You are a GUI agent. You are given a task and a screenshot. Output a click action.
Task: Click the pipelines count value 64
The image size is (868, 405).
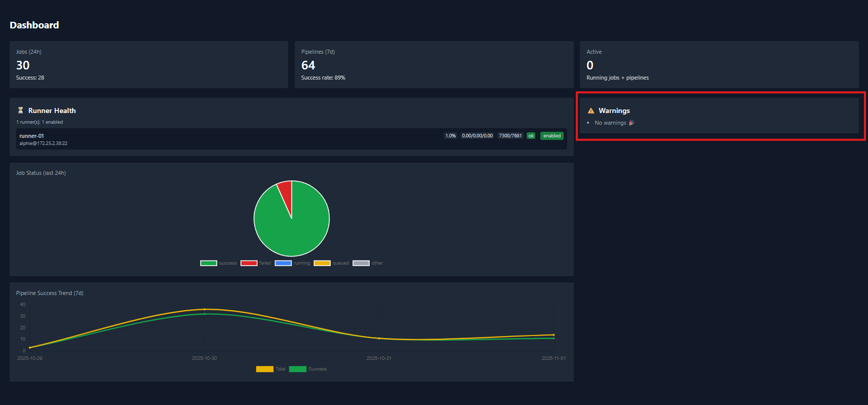tap(308, 65)
